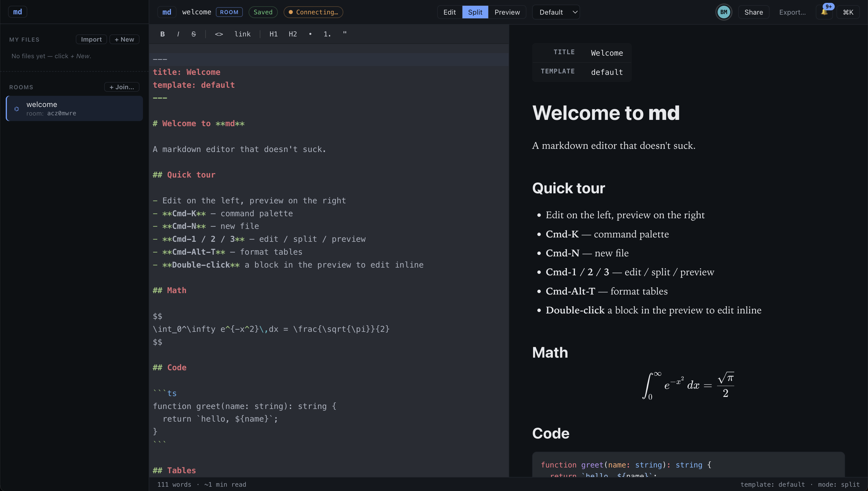
Task: Click the TITLE value Welcome in preview
Action: coord(607,53)
